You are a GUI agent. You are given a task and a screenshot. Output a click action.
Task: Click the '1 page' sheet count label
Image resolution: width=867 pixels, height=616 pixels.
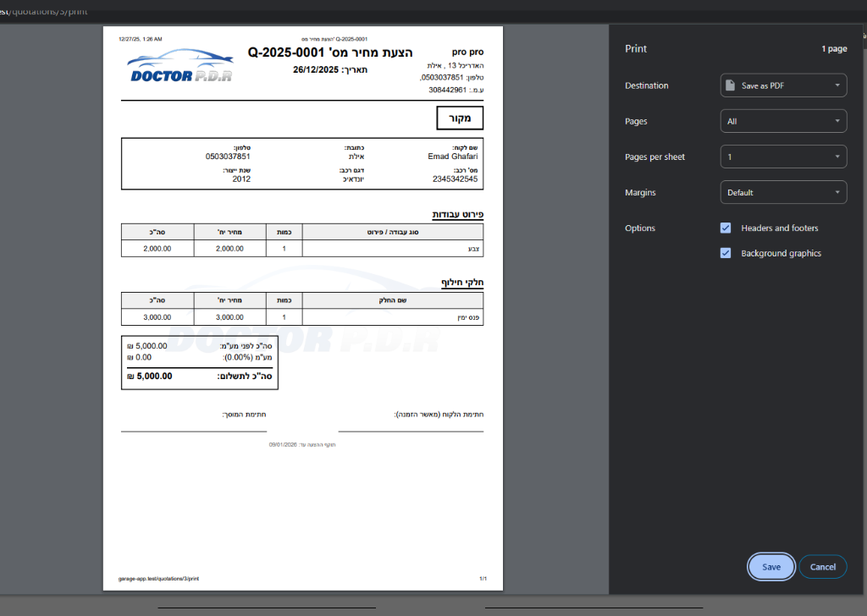pyautogui.click(x=833, y=49)
